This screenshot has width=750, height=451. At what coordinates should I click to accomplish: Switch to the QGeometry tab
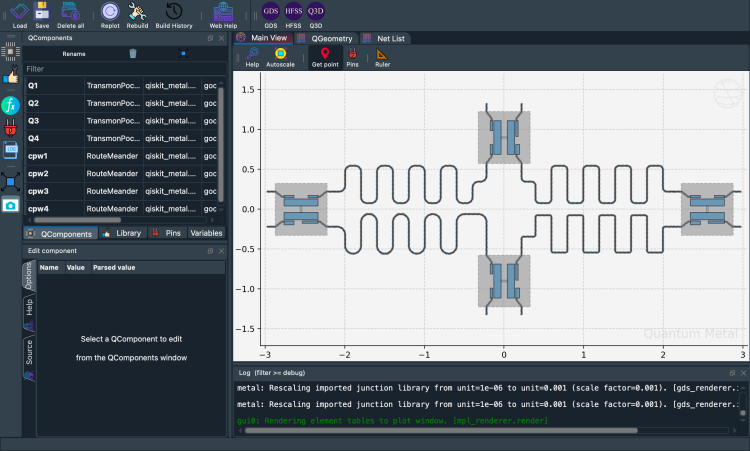[x=325, y=38]
